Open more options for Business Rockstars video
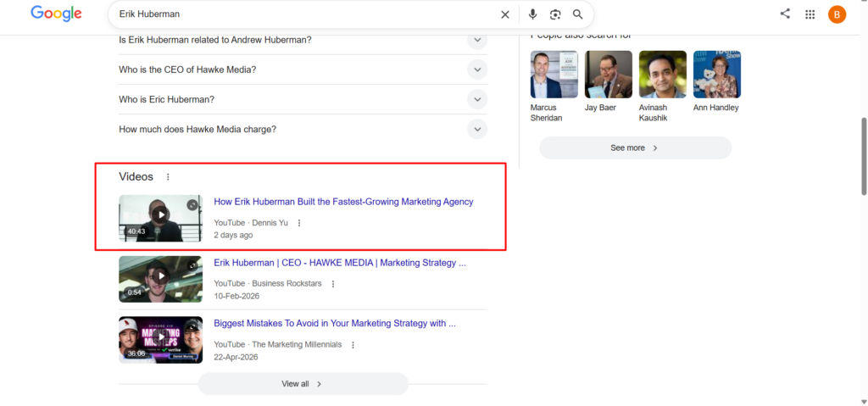 tap(333, 284)
